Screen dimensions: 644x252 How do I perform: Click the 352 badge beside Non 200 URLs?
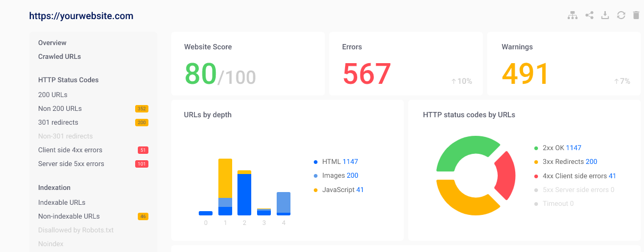[142, 109]
